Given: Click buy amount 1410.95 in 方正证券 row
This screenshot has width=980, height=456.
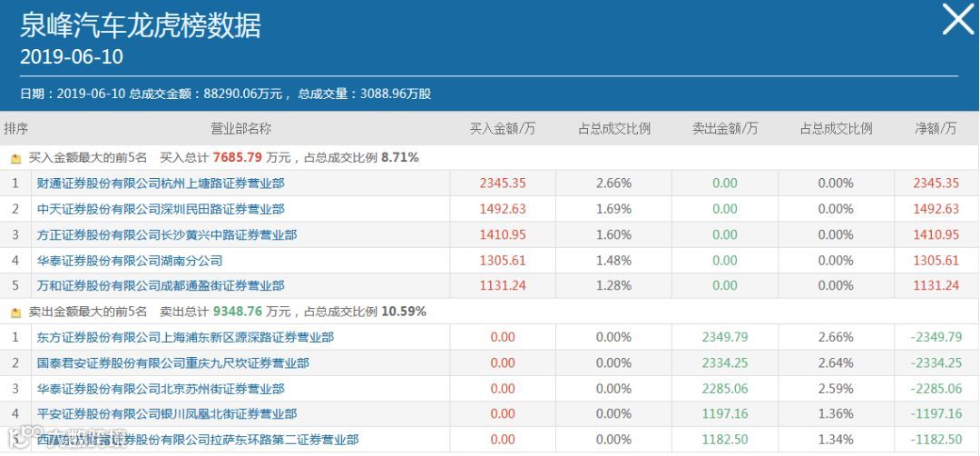Looking at the screenshot, I should click(x=503, y=234).
